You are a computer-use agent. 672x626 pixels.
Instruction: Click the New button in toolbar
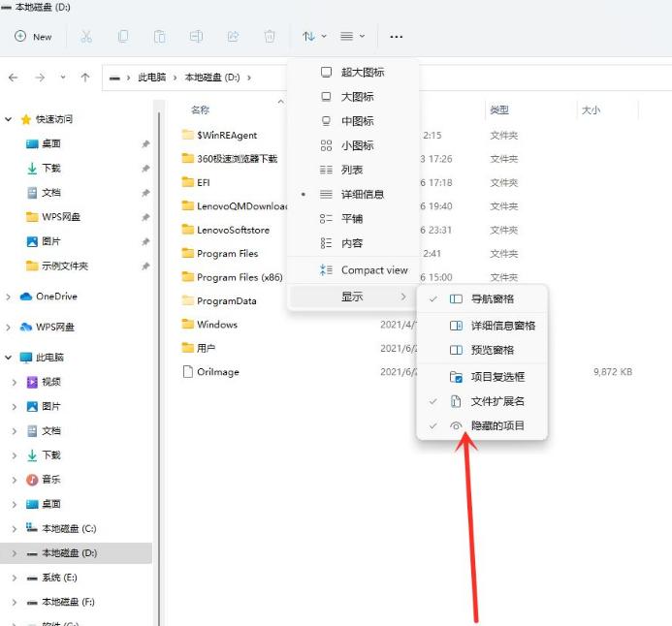point(33,37)
